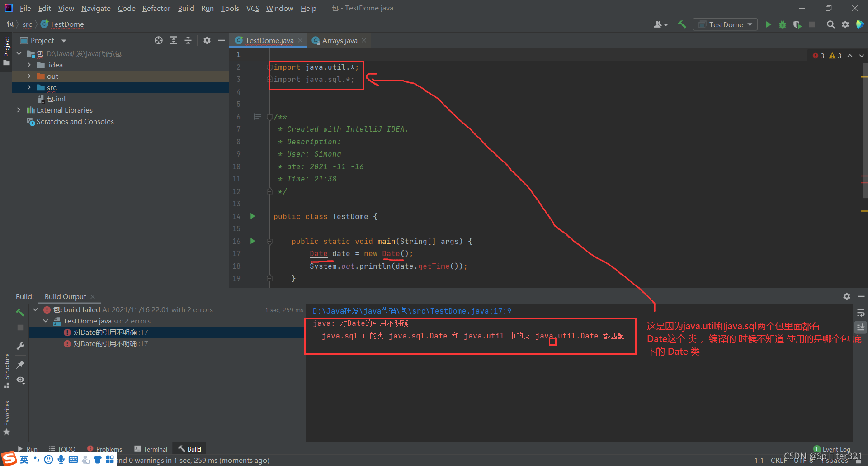
Task: Click the editor vertical scrollbar
Action: (865, 130)
